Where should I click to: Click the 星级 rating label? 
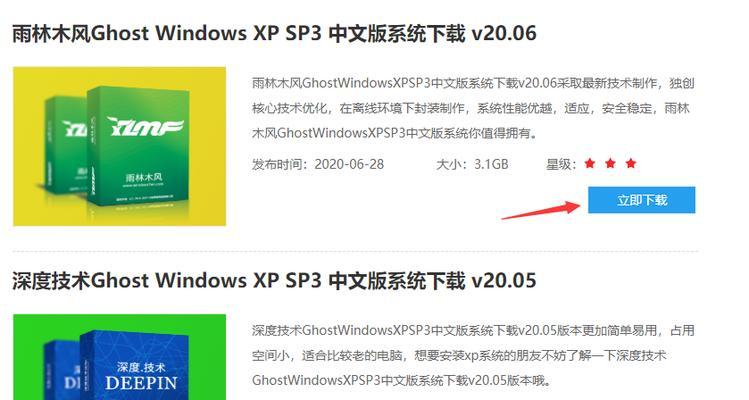pyautogui.click(x=561, y=164)
